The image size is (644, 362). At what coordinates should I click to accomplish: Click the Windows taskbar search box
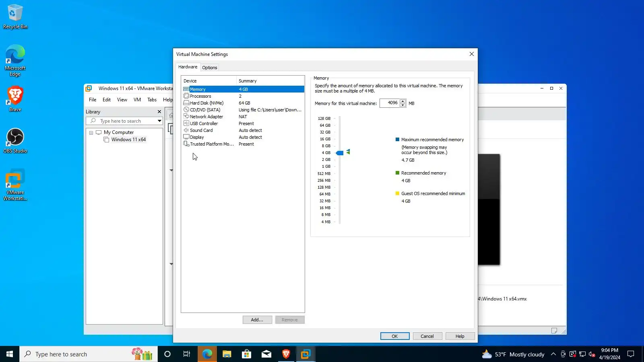[x=89, y=354]
